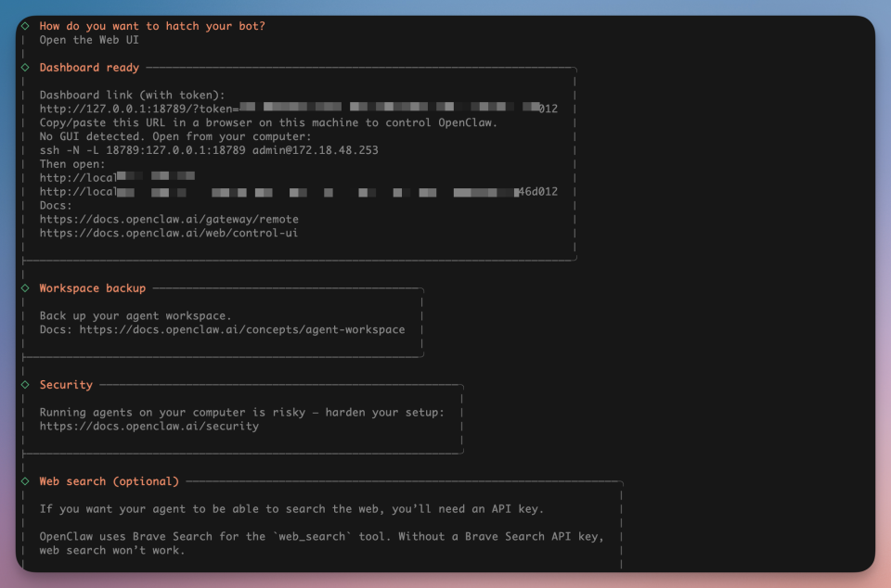Click 'Running agents on your computer is risky' line
891x588 pixels.
tap(241, 412)
